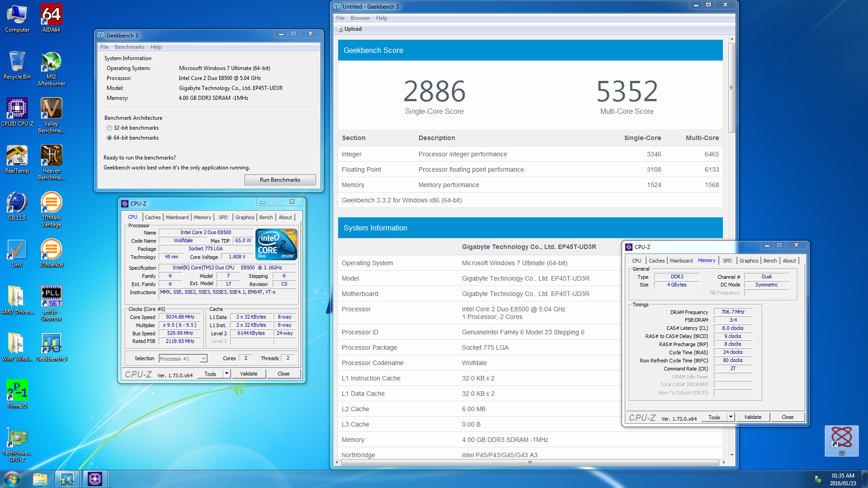
Task: Launch Prime95 desktop icon
Action: [x=17, y=394]
